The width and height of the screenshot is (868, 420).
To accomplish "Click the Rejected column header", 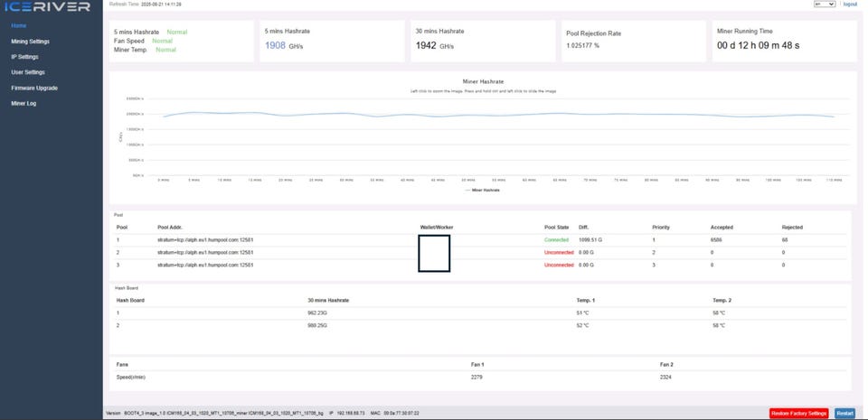I will (x=792, y=227).
